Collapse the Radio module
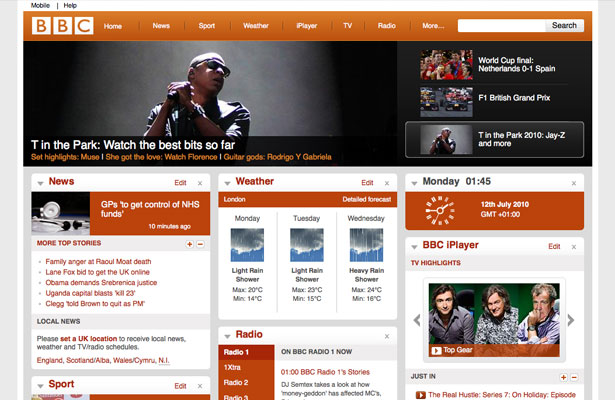This screenshot has height=400, width=615. click(x=227, y=336)
